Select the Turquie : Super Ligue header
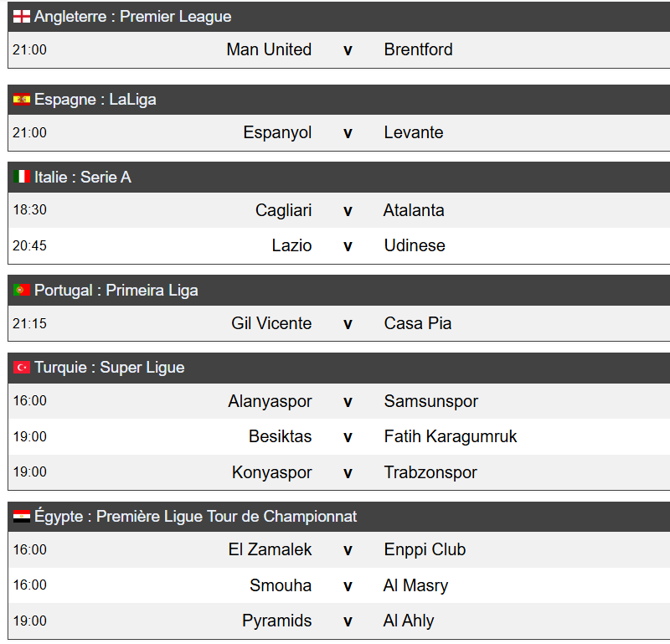The height and width of the screenshot is (644, 670). [110, 368]
